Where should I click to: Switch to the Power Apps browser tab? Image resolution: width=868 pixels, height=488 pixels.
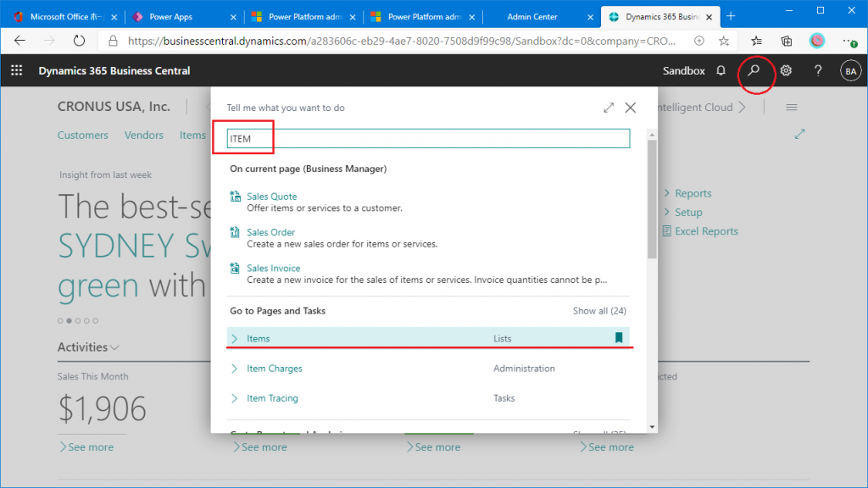[x=183, y=17]
